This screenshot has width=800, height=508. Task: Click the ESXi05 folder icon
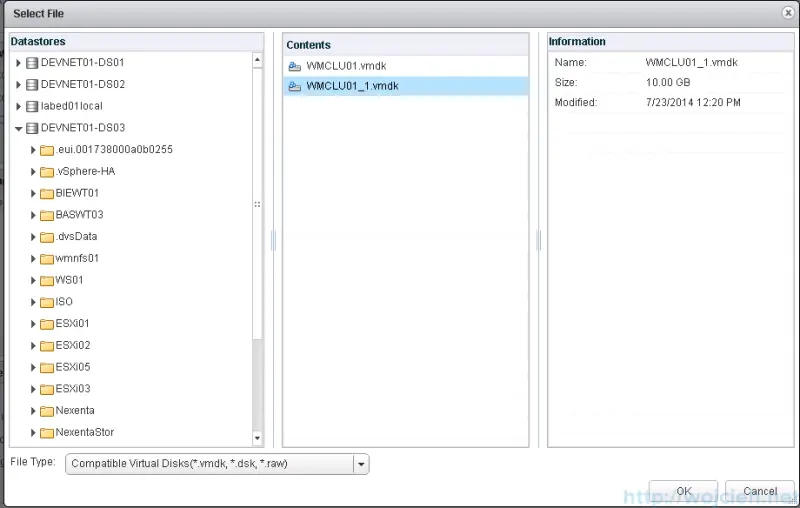[46, 368]
